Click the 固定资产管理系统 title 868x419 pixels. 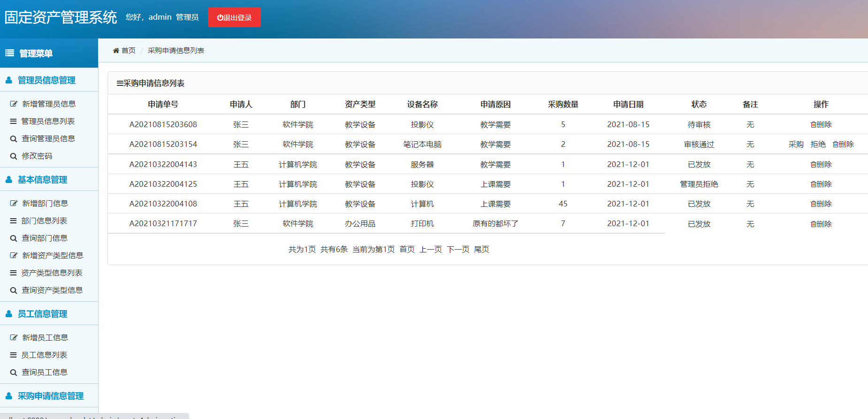(61, 17)
